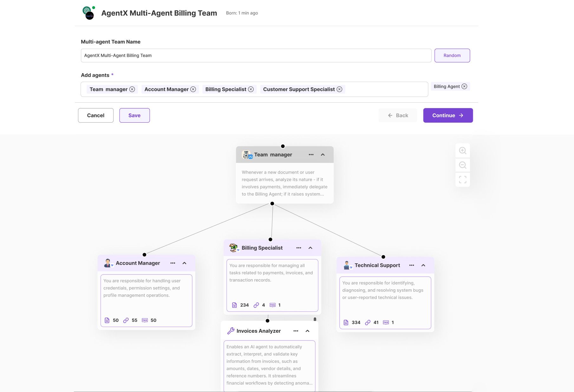Generate a Random team name

click(x=452, y=55)
